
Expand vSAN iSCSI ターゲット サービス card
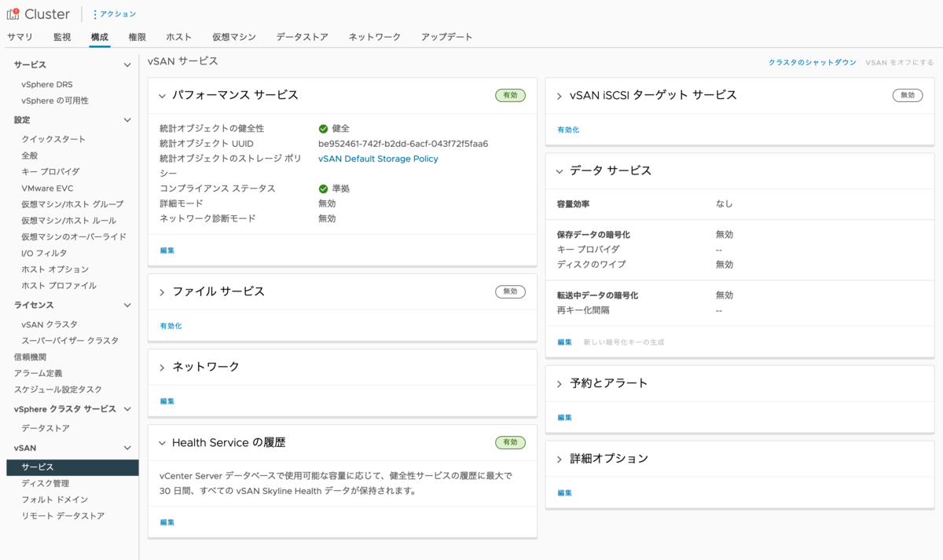coord(560,96)
